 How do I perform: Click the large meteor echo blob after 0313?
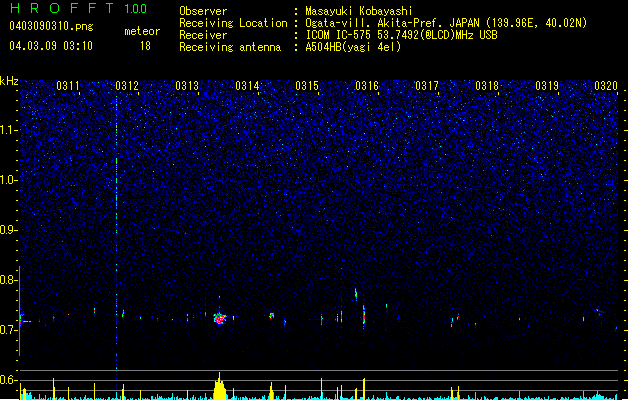219,318
